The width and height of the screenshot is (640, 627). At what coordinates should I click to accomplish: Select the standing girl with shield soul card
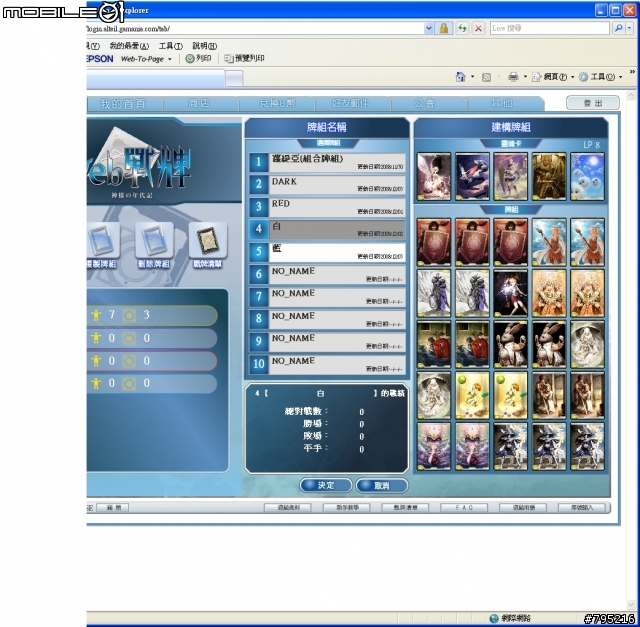(x=510, y=176)
